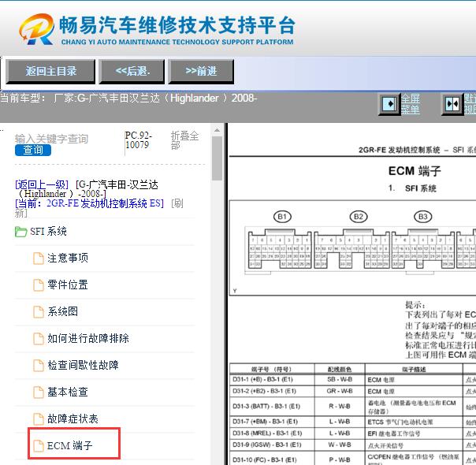
Task: Click table cell D31-2 (+B2) - B3-1 (E1)
Action: (273, 391)
